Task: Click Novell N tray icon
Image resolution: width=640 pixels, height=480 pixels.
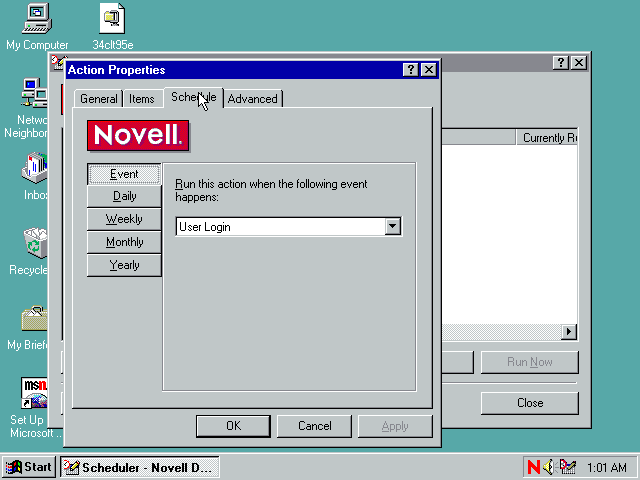Action: (533, 467)
